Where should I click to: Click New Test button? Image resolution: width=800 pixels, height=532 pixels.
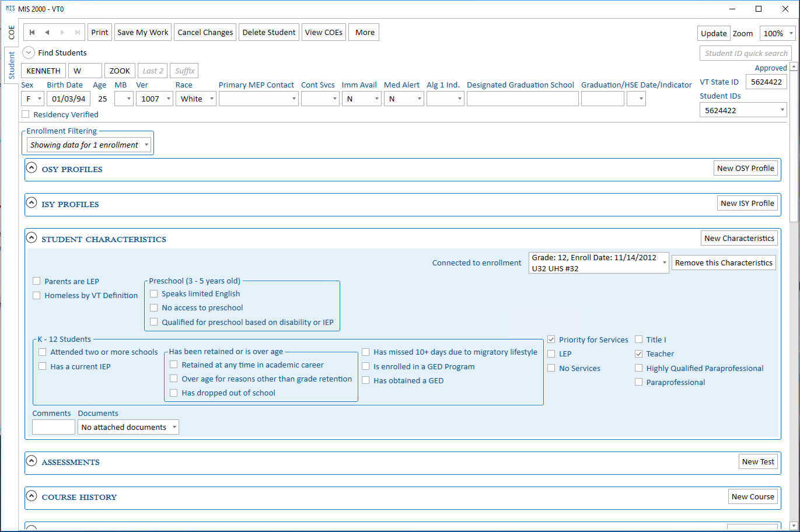pyautogui.click(x=758, y=461)
